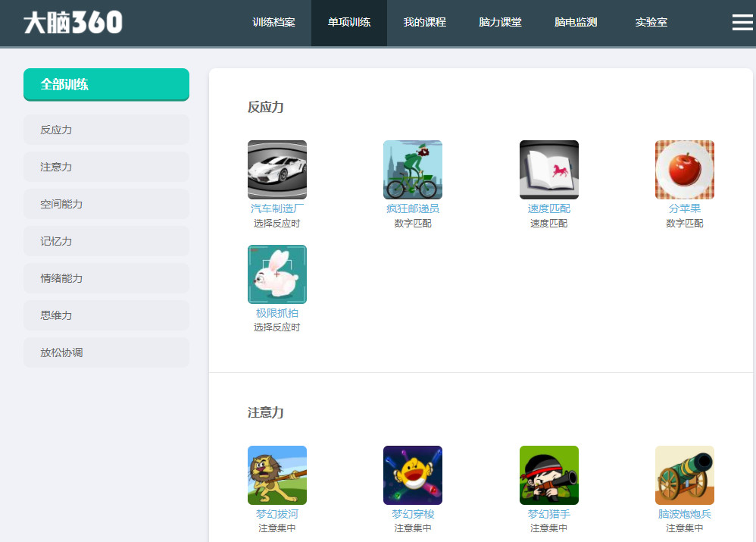Choose 情绪能力 category in sidebar

tap(106, 278)
